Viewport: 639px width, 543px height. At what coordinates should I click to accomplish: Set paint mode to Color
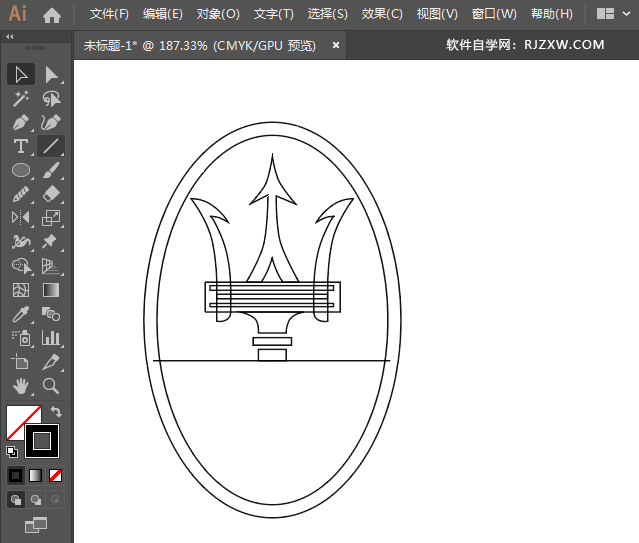(x=16, y=475)
